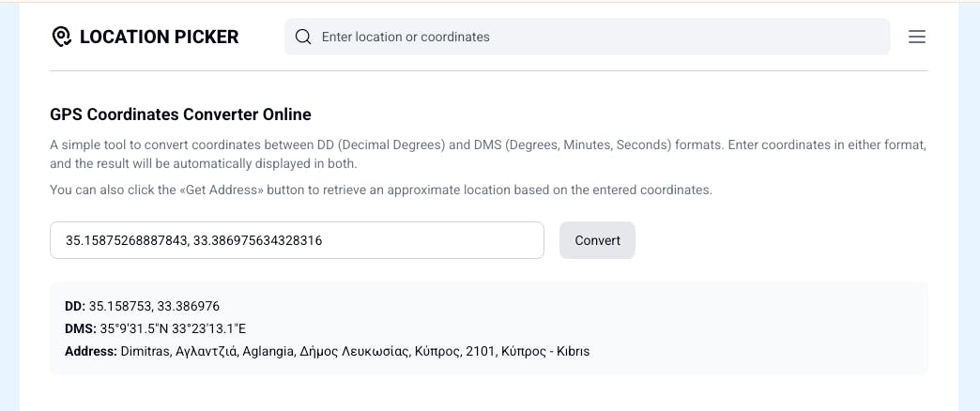The image size is (980, 411).
Task: Click the paragraph describing DD and DMS formats
Action: (488, 155)
